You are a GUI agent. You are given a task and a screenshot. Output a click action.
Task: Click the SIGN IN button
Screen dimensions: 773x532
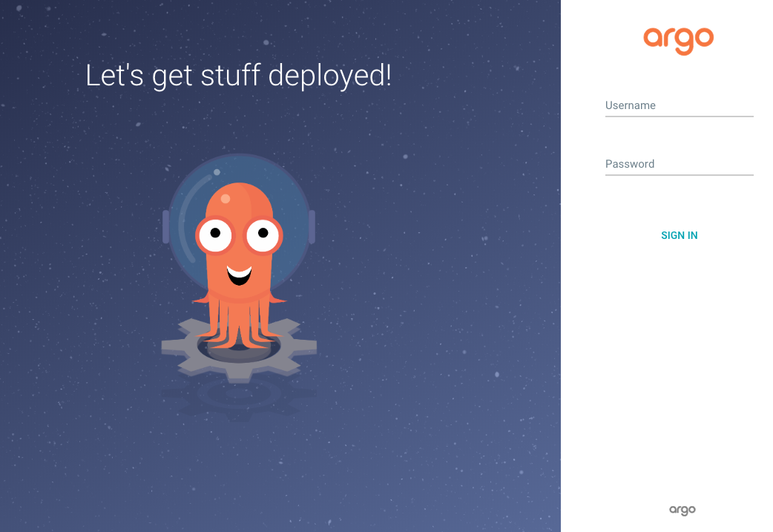click(x=679, y=236)
